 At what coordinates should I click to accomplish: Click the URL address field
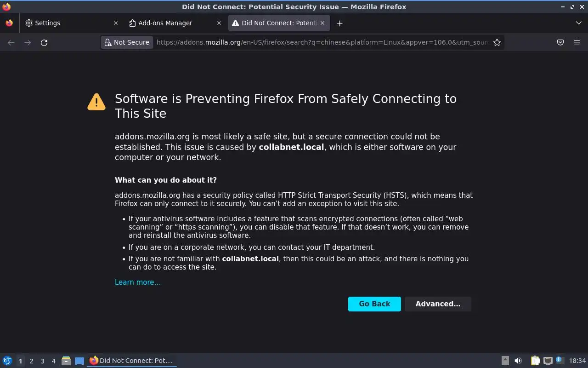[x=322, y=42]
